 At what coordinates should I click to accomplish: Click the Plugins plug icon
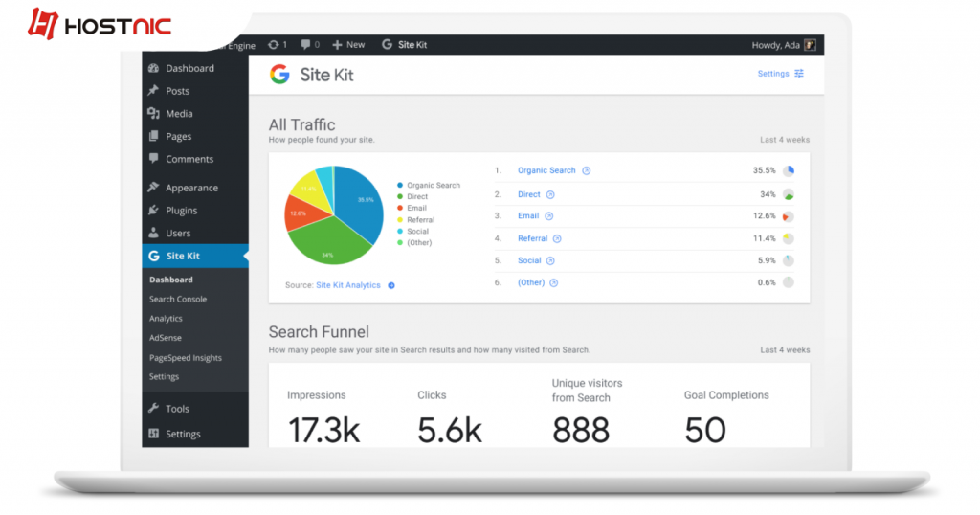[154, 210]
